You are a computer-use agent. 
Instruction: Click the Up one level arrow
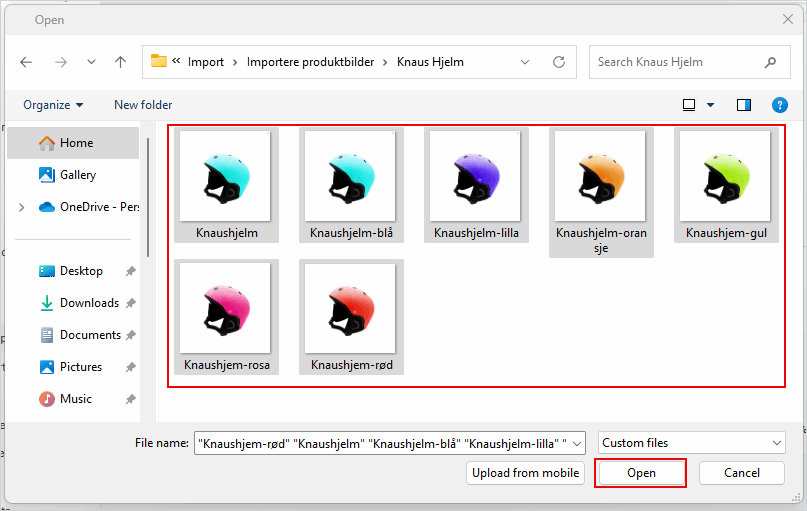pos(120,62)
